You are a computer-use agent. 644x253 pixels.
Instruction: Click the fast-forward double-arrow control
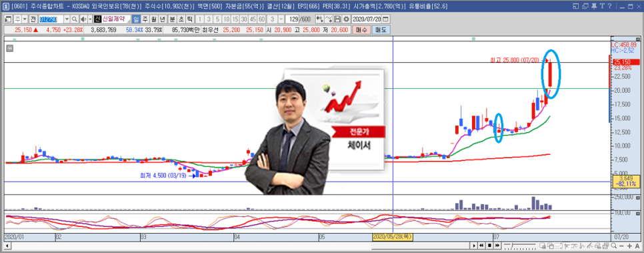pos(497,246)
